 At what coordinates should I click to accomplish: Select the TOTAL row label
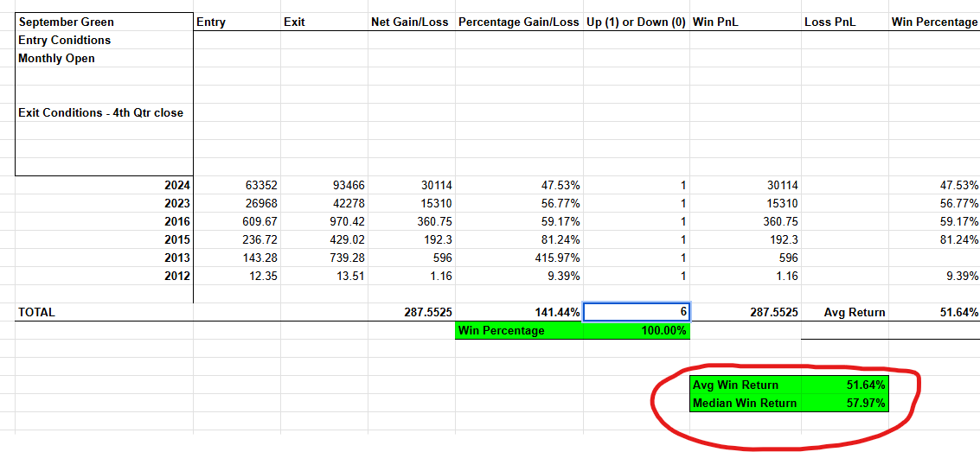pos(105,312)
